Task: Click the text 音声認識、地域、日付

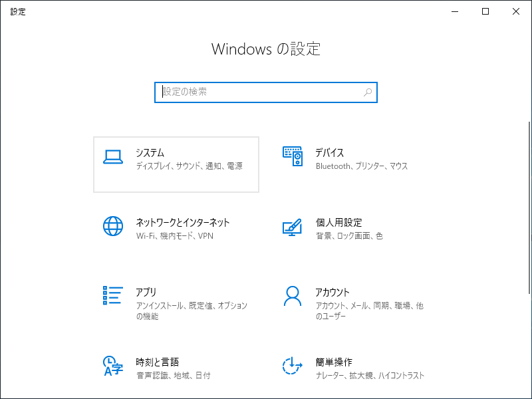Action: tap(174, 376)
